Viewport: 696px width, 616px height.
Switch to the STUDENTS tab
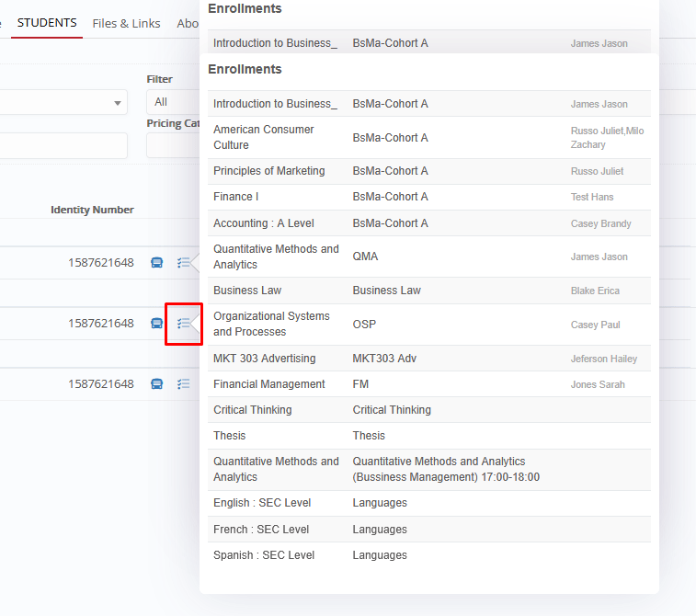pyautogui.click(x=47, y=23)
